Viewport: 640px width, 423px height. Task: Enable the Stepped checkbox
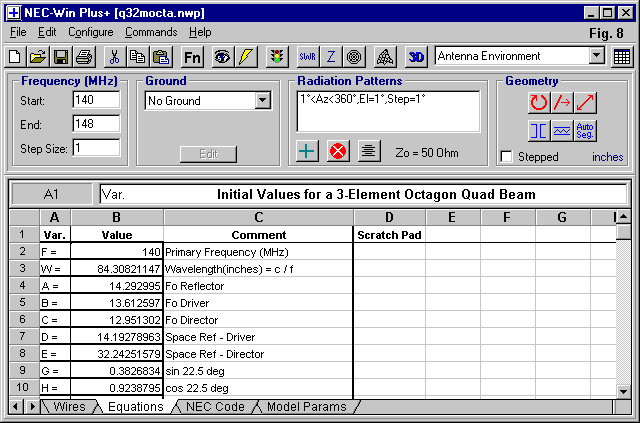click(x=507, y=157)
